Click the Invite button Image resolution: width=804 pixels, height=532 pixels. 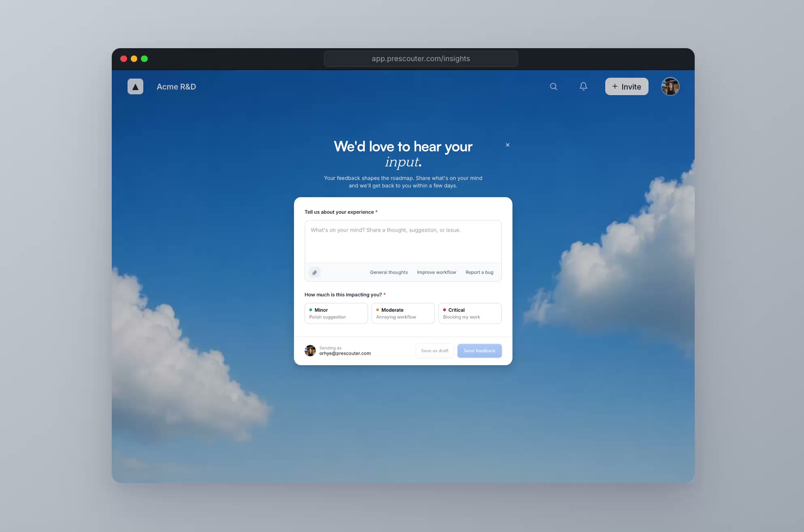tap(627, 87)
